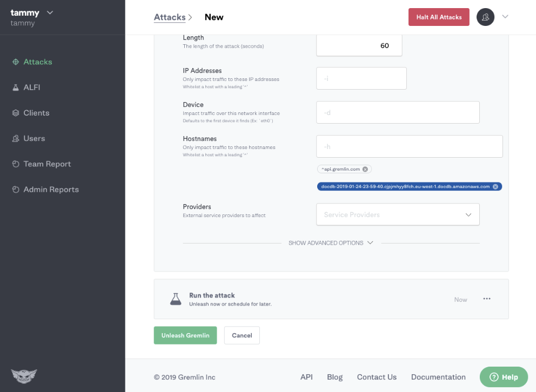Image resolution: width=536 pixels, height=392 pixels.
Task: Click the Users icon in sidebar
Action: pos(16,139)
